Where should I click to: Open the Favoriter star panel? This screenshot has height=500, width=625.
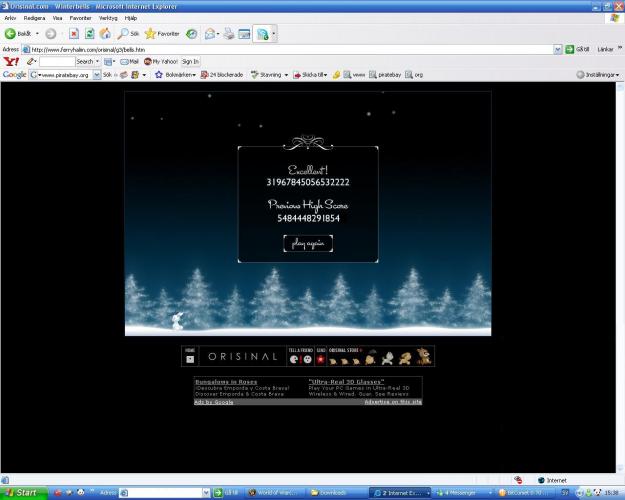point(160,33)
